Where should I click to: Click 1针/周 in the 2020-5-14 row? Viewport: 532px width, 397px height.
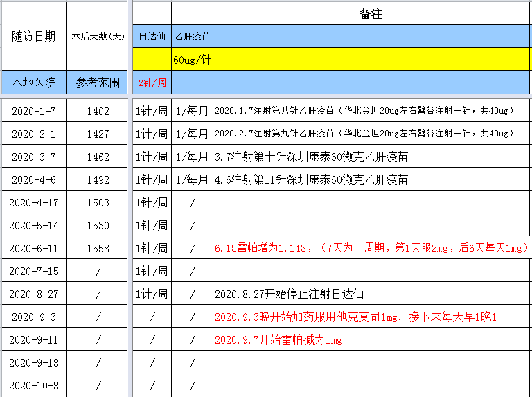pos(152,225)
